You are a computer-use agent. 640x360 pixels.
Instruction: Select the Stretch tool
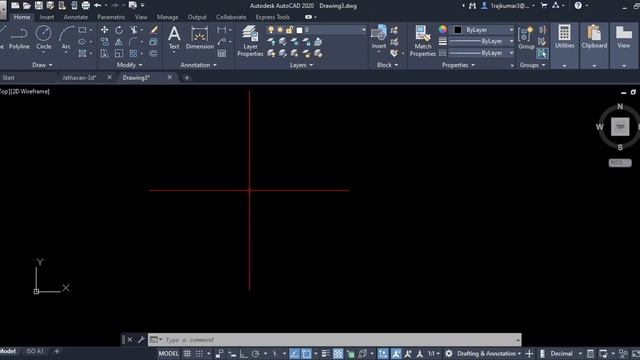[x=104, y=53]
